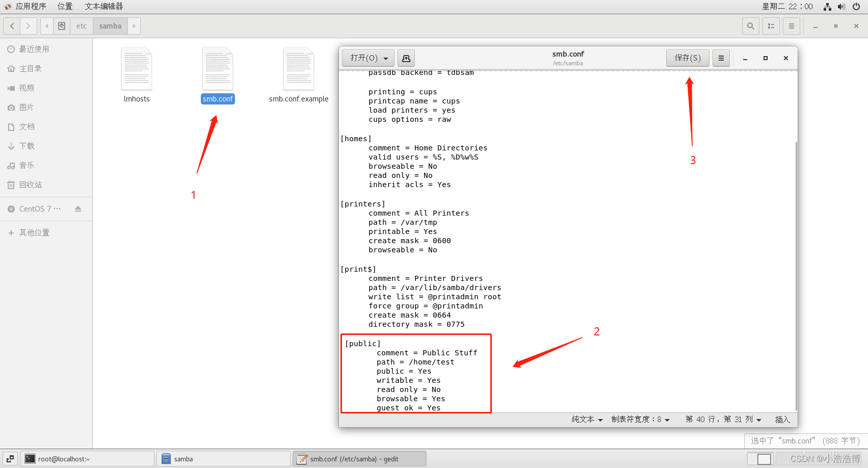Click the show desktop taskbar icon

tap(10, 459)
